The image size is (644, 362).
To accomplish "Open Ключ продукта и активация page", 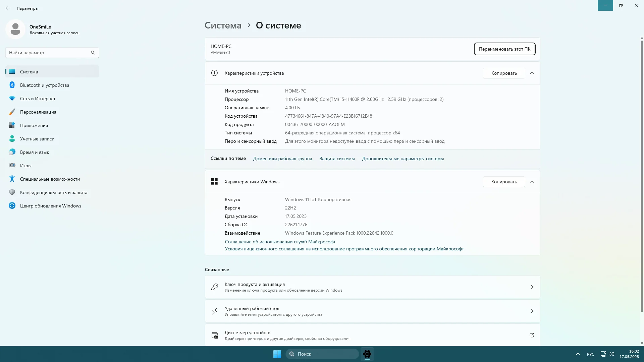I will click(372, 287).
